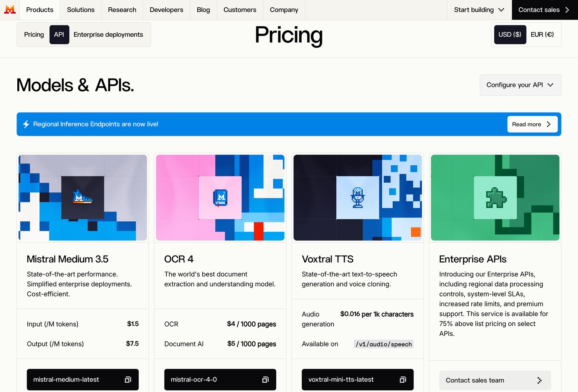Viewport: 578px width, 392px height.
Task: Click the Mistral Medium 3.5 heading
Action: tap(67, 259)
